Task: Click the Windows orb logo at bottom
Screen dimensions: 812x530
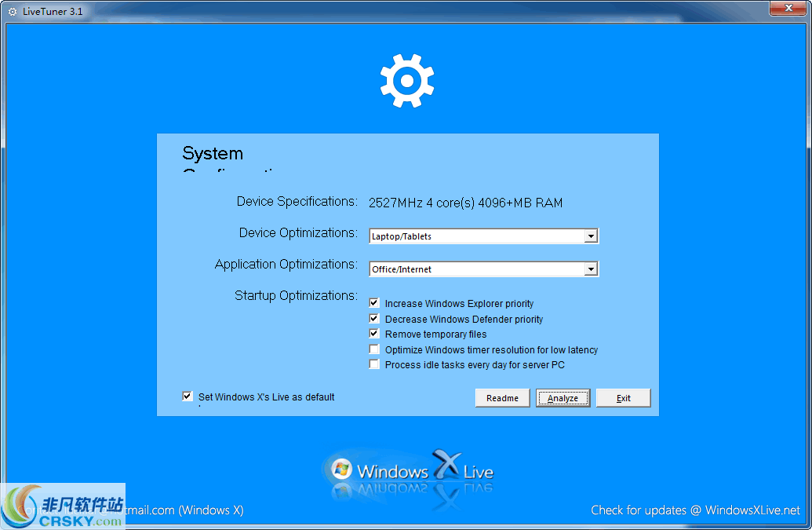Action: (341, 470)
